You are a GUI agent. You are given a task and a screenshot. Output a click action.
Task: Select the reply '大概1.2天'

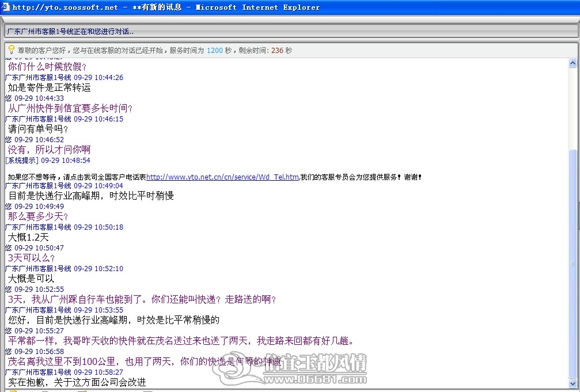(28, 237)
